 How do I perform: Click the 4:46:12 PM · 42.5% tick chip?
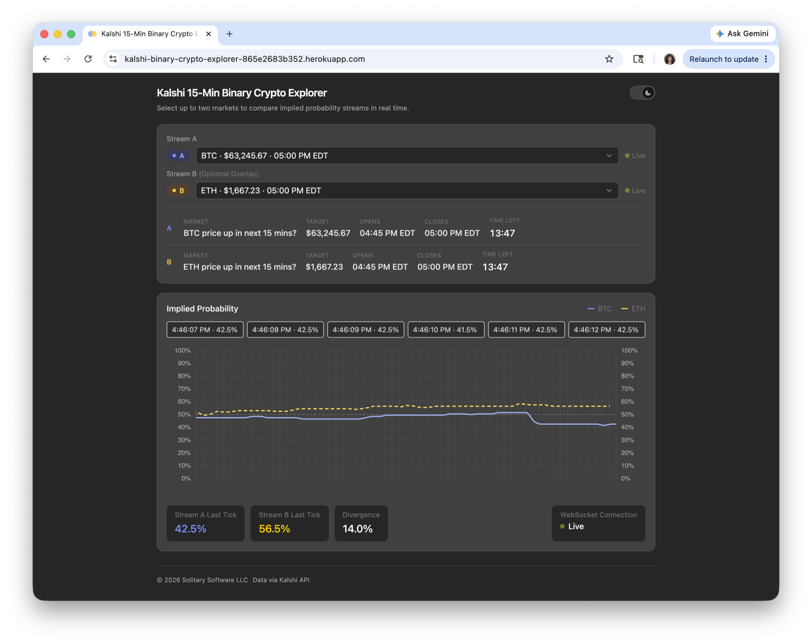[x=606, y=330]
